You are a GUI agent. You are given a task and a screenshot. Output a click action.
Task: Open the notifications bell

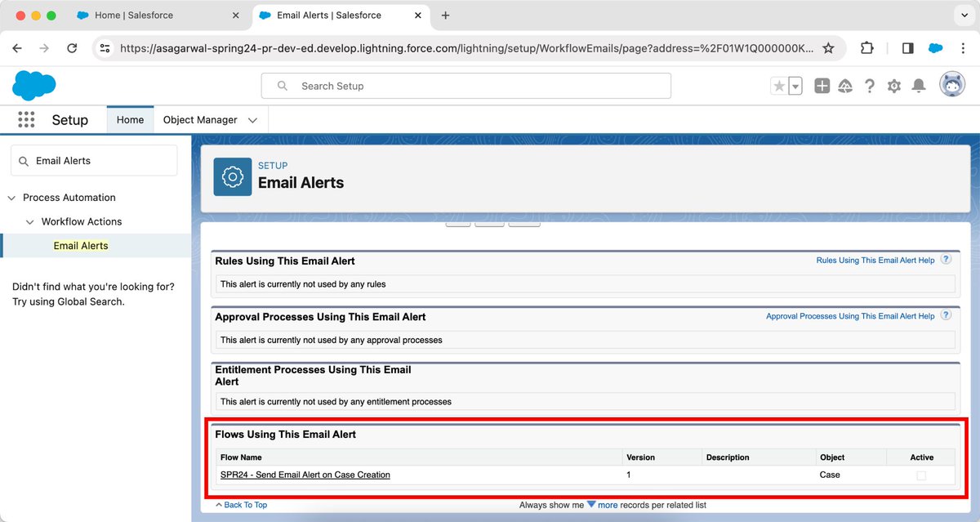click(919, 86)
